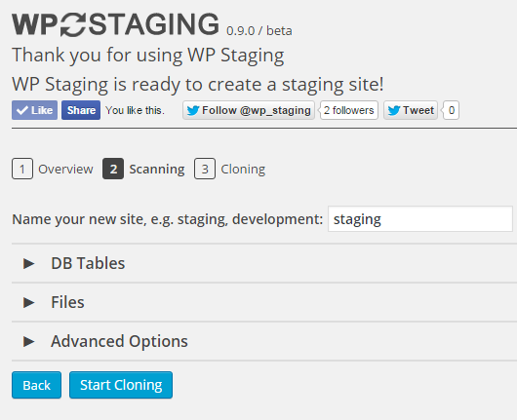Click the step 2 number box
Image resolution: width=517 pixels, height=420 pixels.
point(113,169)
